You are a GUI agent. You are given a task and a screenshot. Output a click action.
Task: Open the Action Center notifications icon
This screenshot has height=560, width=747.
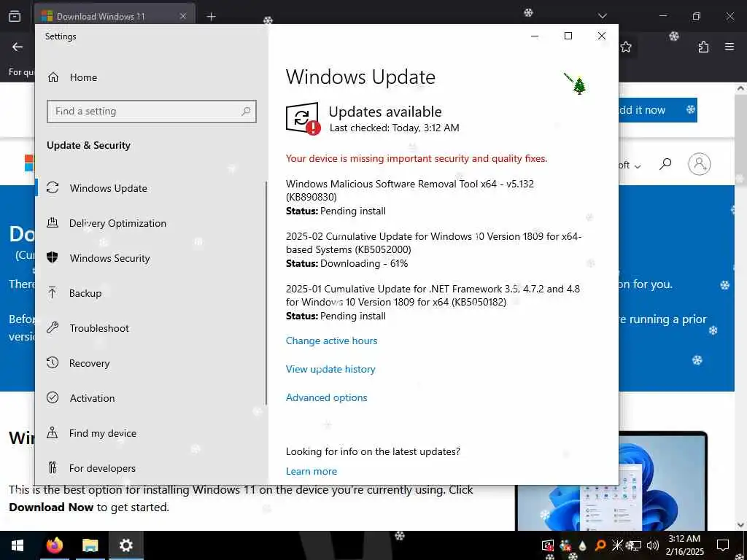(x=723, y=545)
